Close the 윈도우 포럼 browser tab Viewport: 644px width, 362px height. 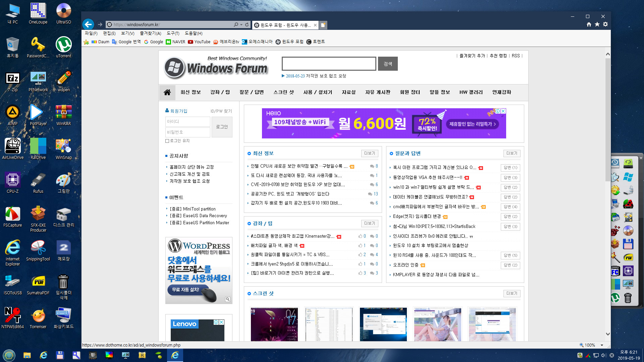coord(315,25)
